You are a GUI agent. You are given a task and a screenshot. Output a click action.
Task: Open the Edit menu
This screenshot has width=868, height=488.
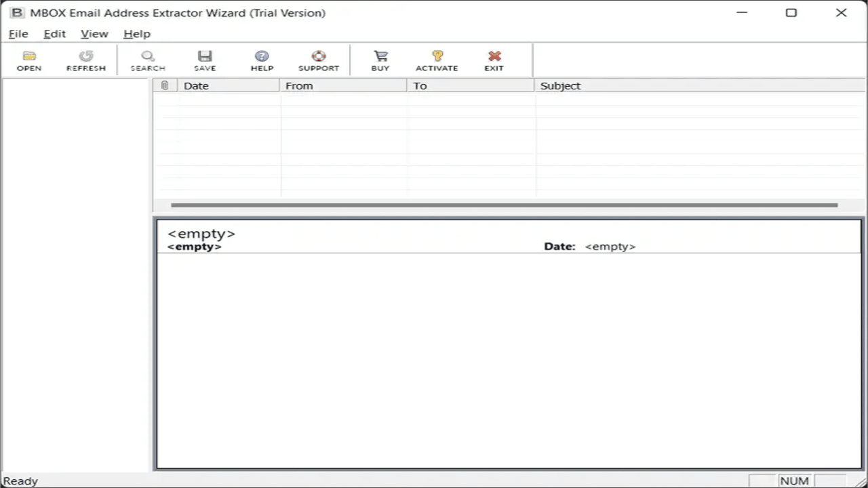click(54, 34)
